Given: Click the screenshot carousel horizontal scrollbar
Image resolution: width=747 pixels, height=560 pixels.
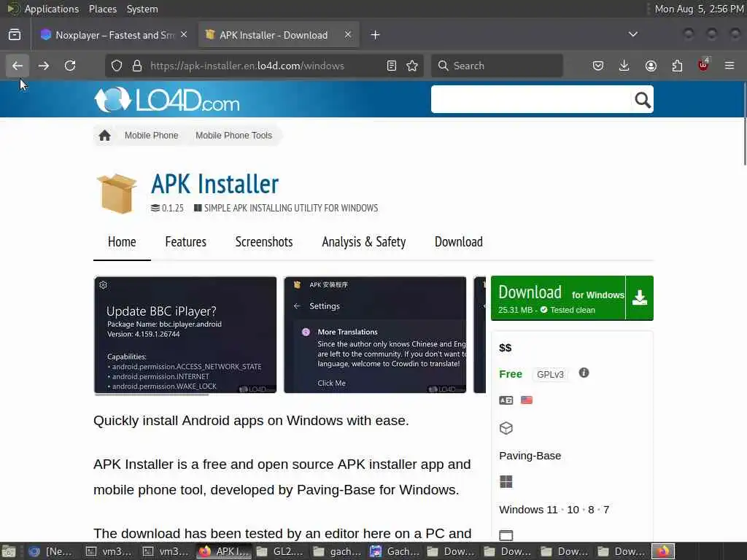Looking at the screenshot, I should 152,394.
